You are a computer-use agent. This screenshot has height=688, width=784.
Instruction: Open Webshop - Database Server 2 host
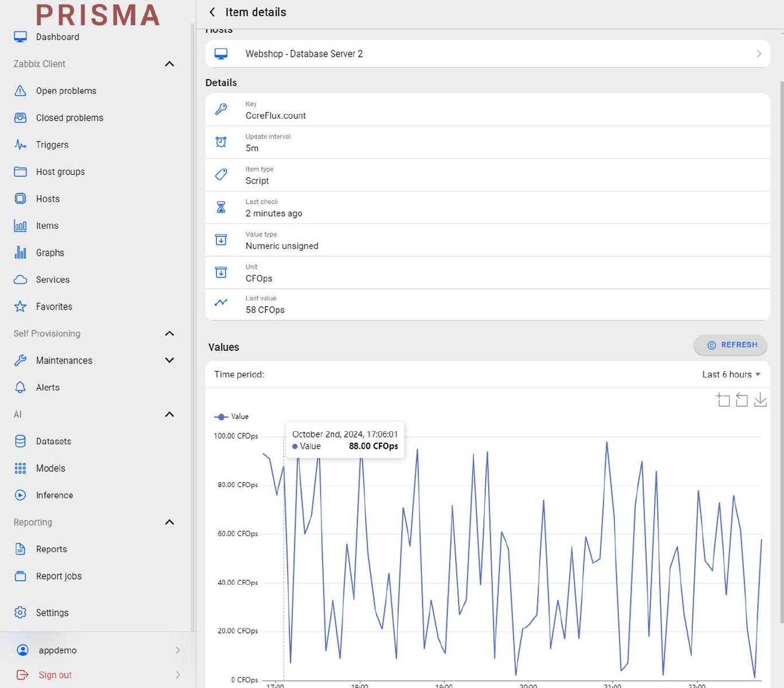click(x=487, y=54)
